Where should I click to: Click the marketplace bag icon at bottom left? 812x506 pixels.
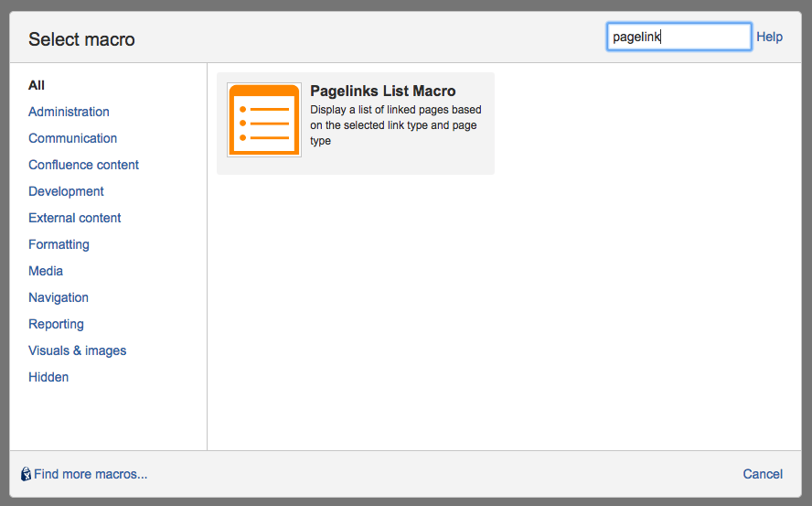(x=26, y=474)
